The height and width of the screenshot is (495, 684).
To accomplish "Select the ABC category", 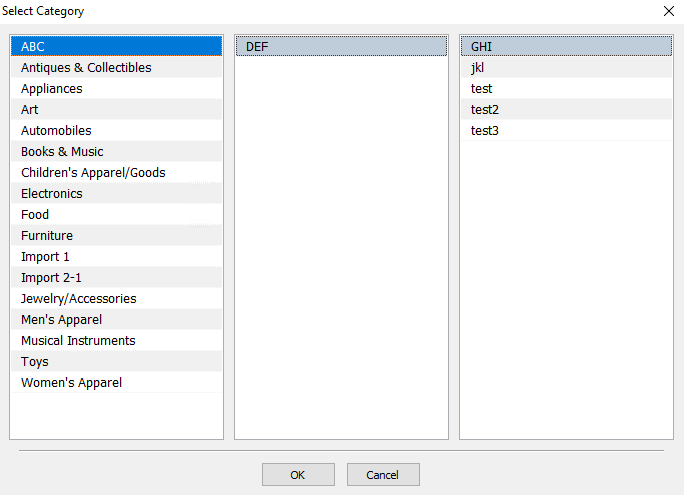I will point(116,46).
